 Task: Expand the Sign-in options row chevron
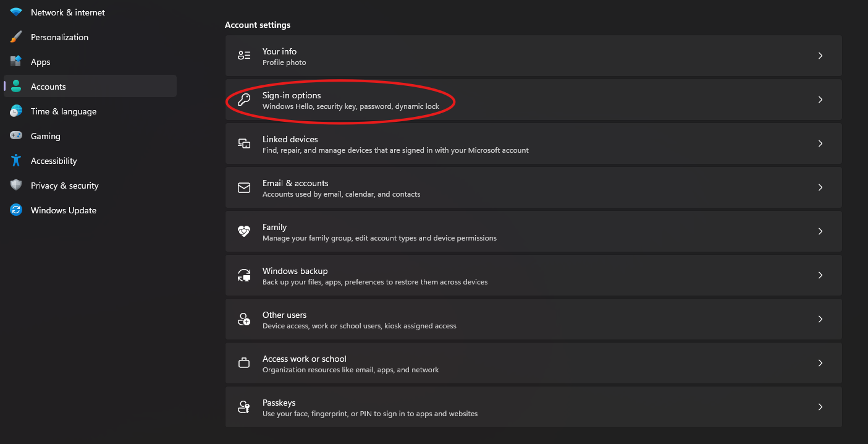pyautogui.click(x=820, y=100)
